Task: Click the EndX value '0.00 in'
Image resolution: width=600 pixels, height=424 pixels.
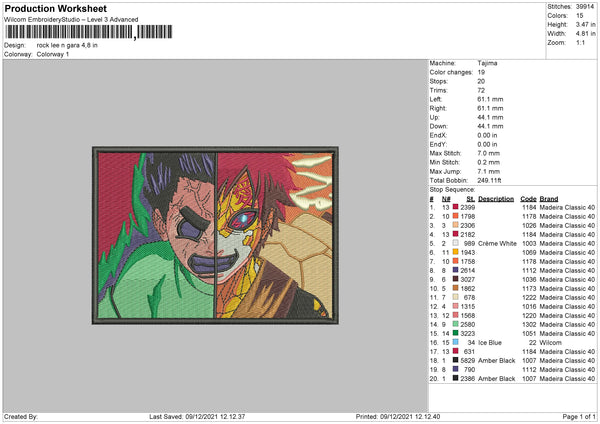Action: tap(488, 135)
